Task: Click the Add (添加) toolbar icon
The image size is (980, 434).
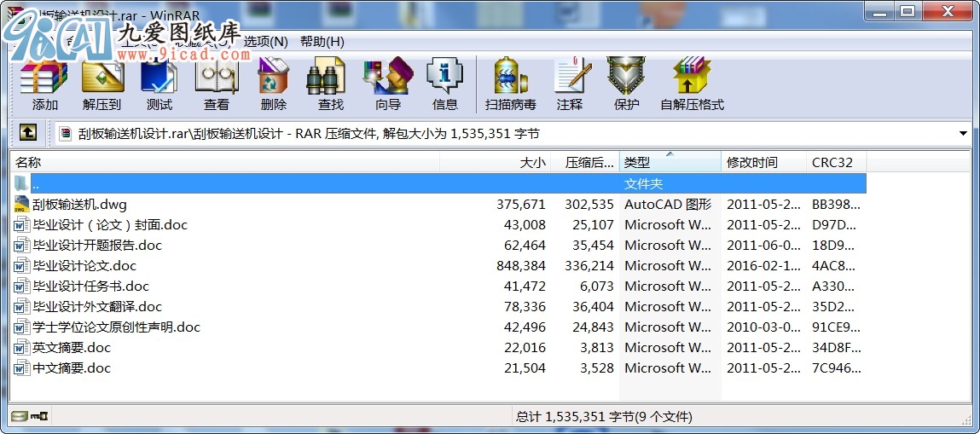Action: pos(44,84)
